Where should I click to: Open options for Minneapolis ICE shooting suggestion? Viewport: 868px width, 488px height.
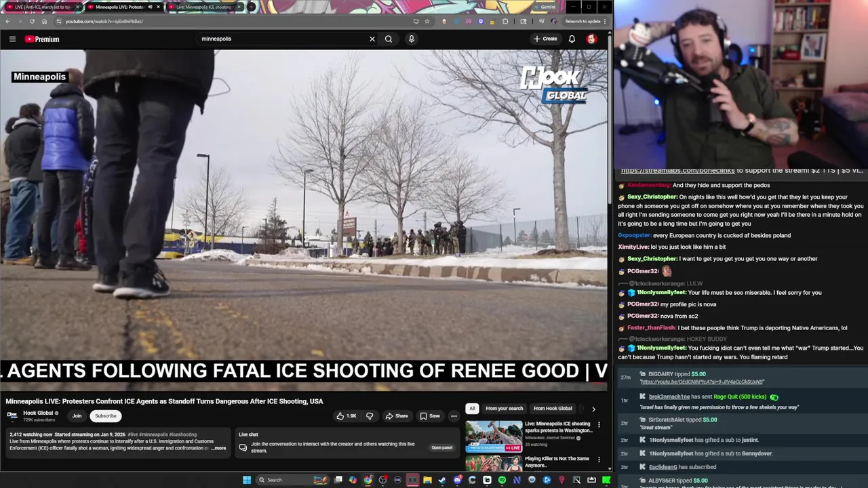[x=599, y=425]
